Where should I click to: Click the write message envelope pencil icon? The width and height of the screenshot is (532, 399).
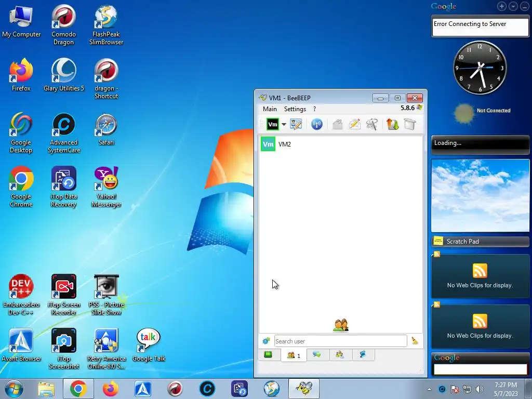[354, 124]
